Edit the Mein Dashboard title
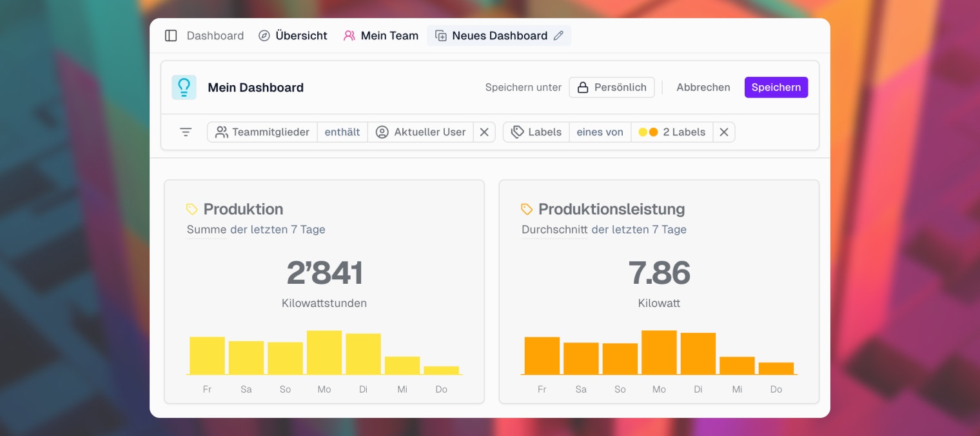 click(x=255, y=88)
